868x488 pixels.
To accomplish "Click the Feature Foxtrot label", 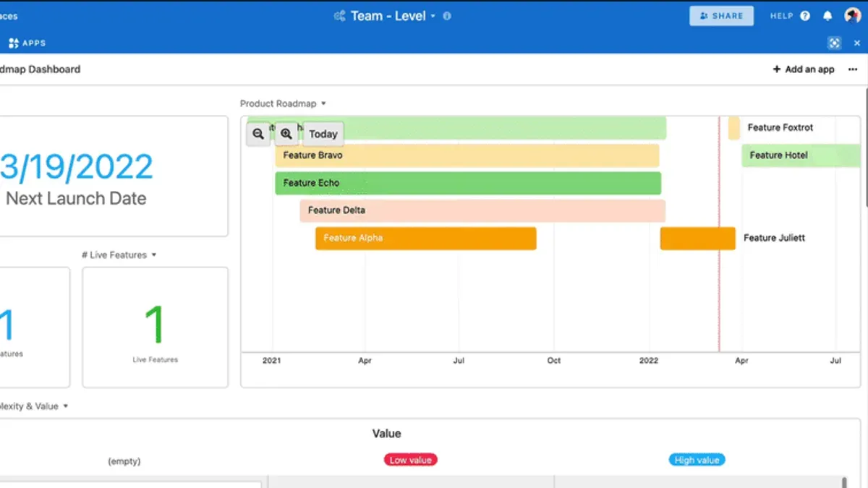I will pos(780,128).
